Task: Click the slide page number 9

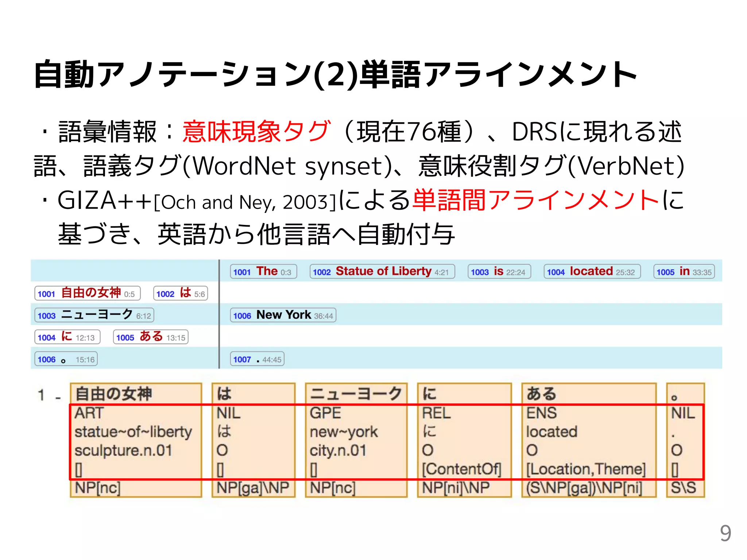Action: [725, 533]
